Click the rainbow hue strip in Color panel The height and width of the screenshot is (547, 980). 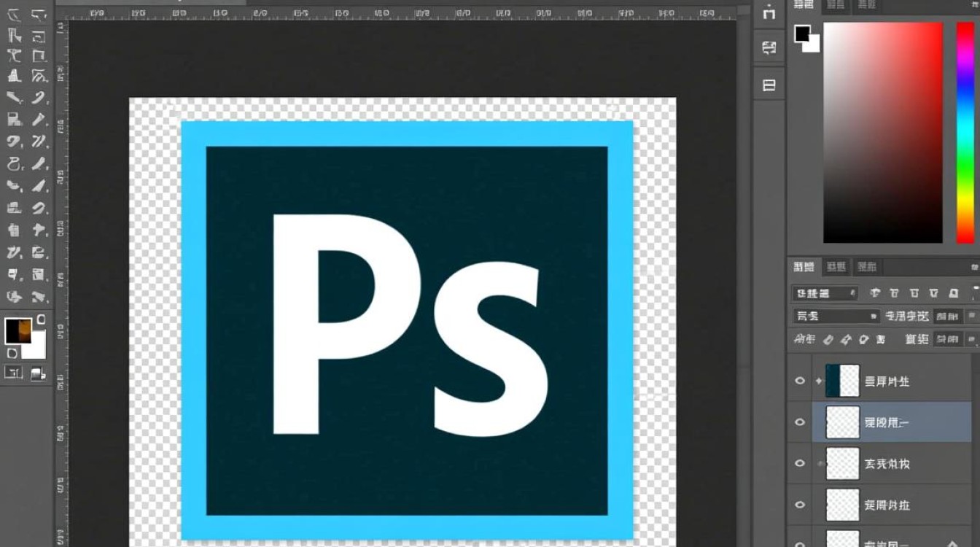pos(965,131)
